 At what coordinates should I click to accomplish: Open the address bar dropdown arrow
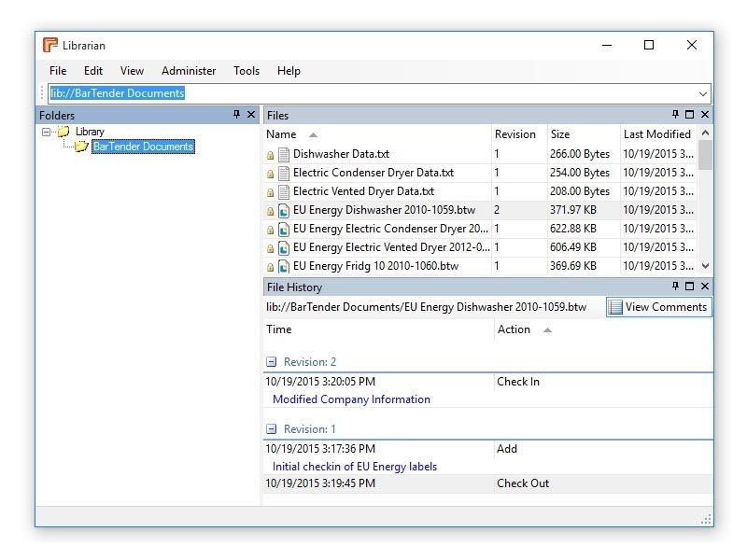[703, 94]
